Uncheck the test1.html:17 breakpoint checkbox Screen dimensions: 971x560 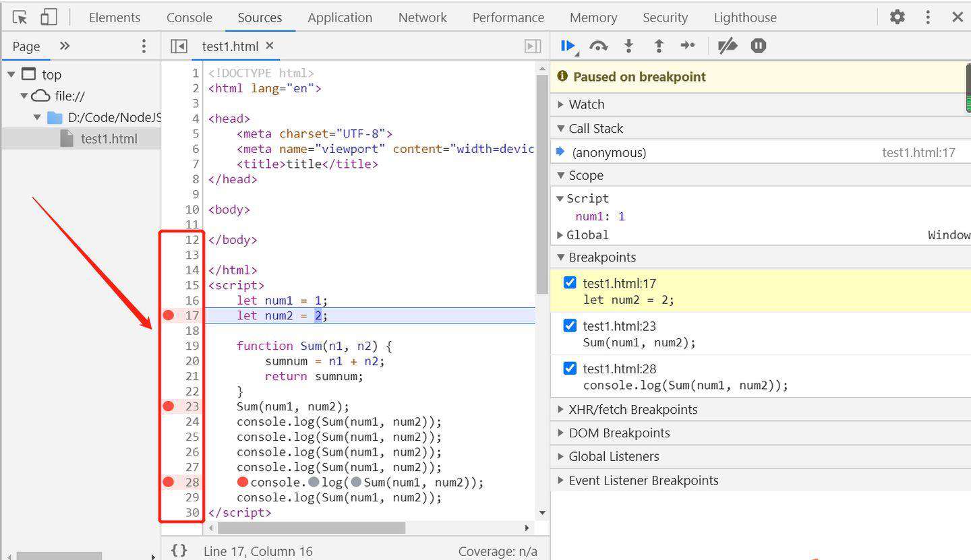tap(570, 283)
